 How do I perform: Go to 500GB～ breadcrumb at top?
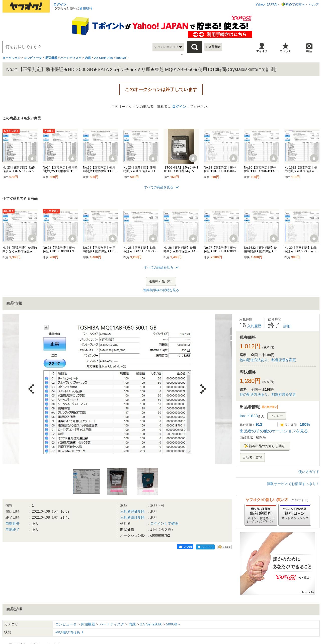click(x=122, y=58)
